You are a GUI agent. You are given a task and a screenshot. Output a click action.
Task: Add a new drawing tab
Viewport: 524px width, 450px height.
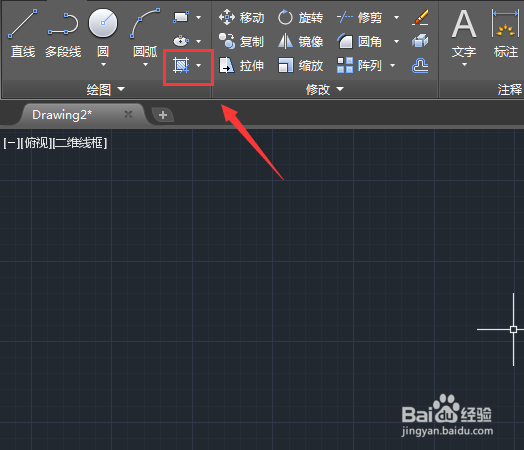pos(163,115)
